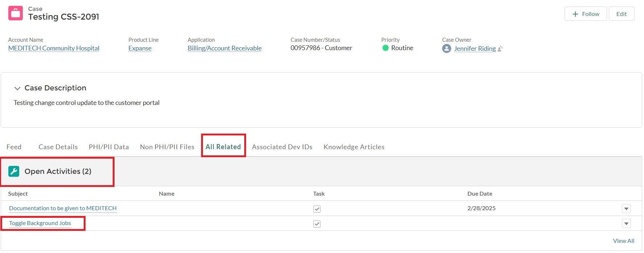
Task: Click the Open Activities wrench icon
Action: pyautogui.click(x=14, y=171)
